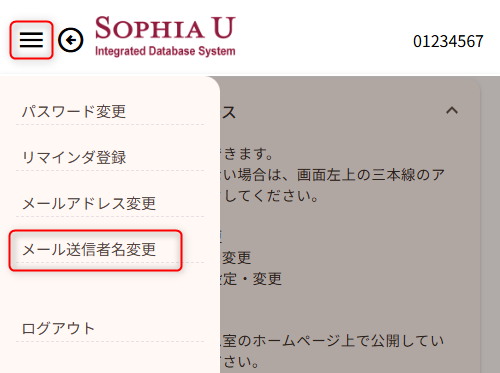Click the Integrated Database System subtitle
The width and height of the screenshot is (500, 373).
click(165, 51)
